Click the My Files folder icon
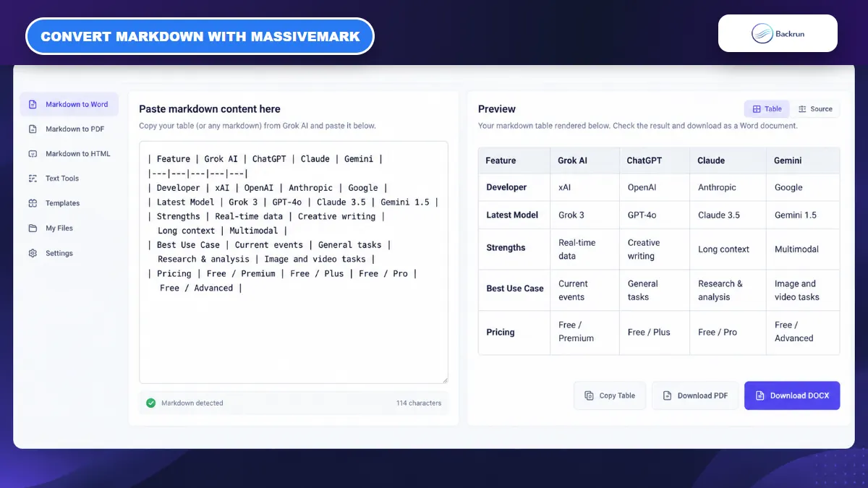The height and width of the screenshot is (488, 868). (x=33, y=228)
